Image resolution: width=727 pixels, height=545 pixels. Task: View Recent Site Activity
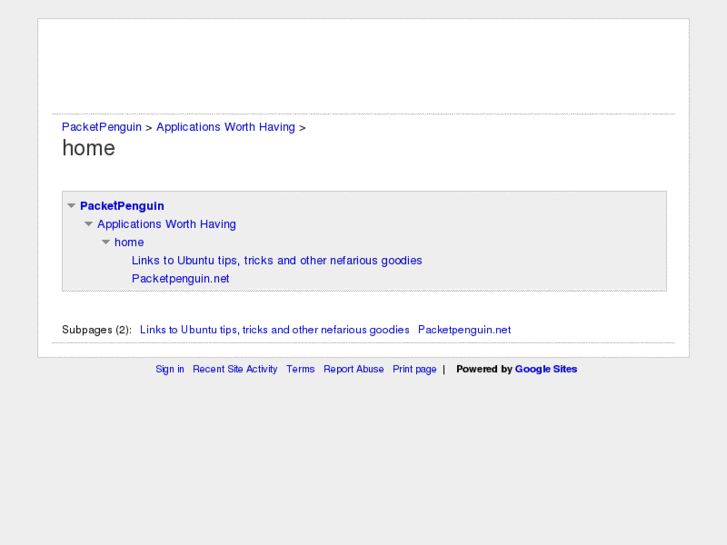[x=235, y=369]
